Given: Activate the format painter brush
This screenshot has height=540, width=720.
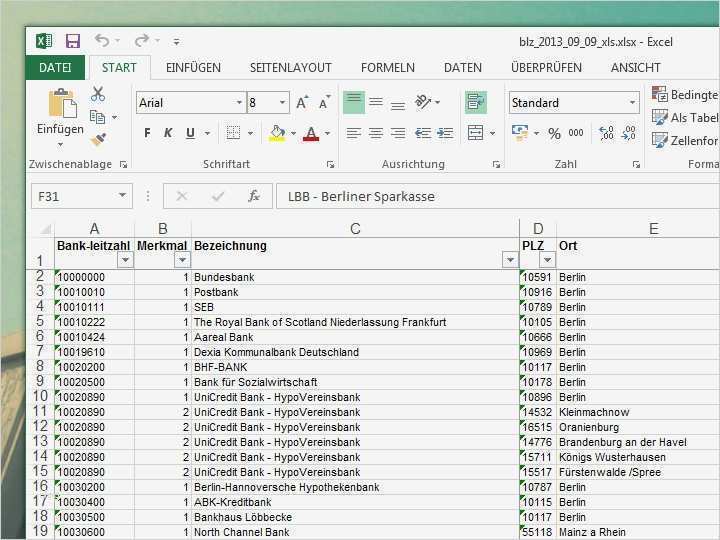Looking at the screenshot, I should [x=98, y=139].
